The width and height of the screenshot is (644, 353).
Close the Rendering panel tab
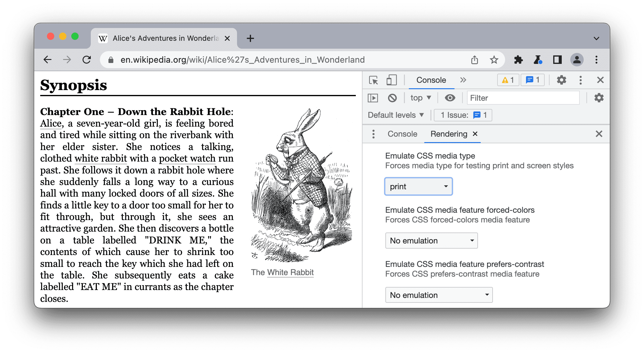tap(475, 134)
